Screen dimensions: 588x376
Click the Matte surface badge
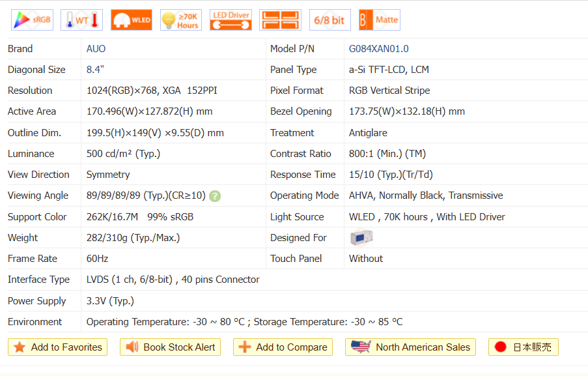pos(379,20)
